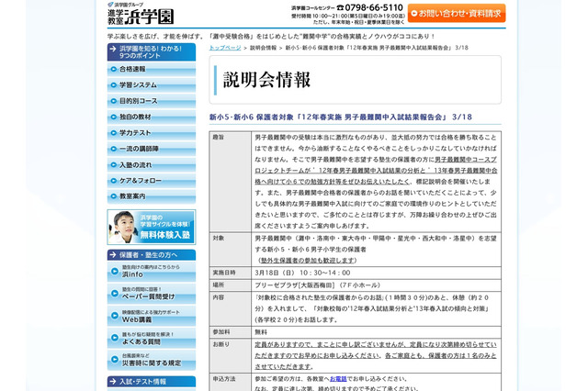The width and height of the screenshot is (588, 391).
Task: Click circle icon next to 合格速報
Action: click(x=114, y=69)
